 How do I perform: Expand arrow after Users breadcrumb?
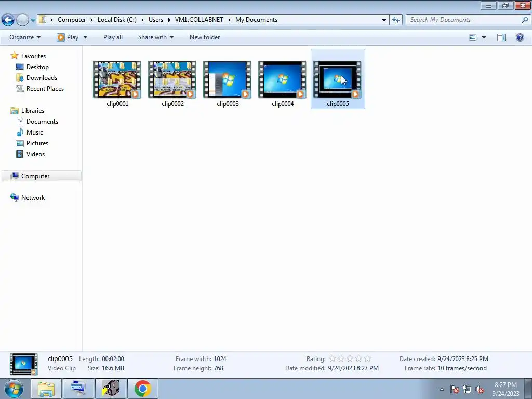point(169,20)
